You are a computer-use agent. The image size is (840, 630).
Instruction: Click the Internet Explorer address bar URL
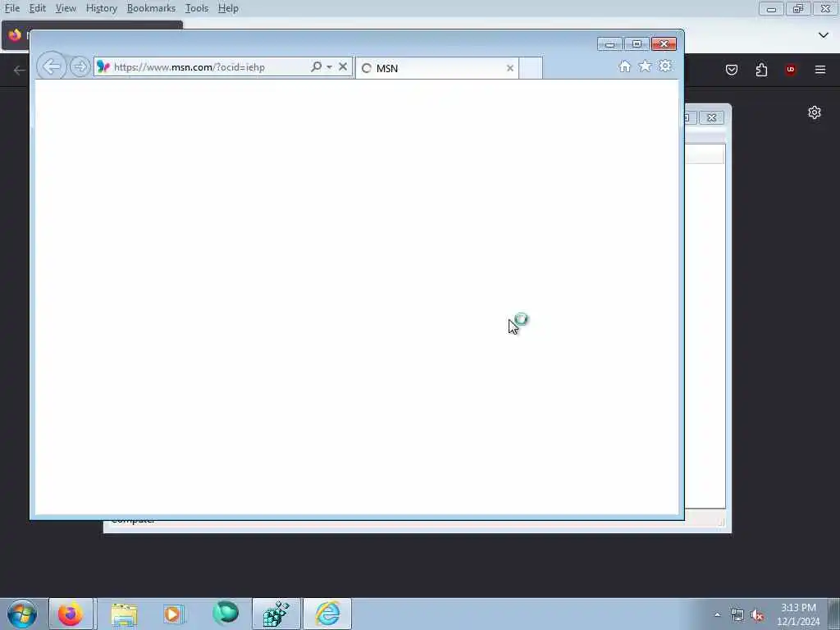click(x=189, y=67)
